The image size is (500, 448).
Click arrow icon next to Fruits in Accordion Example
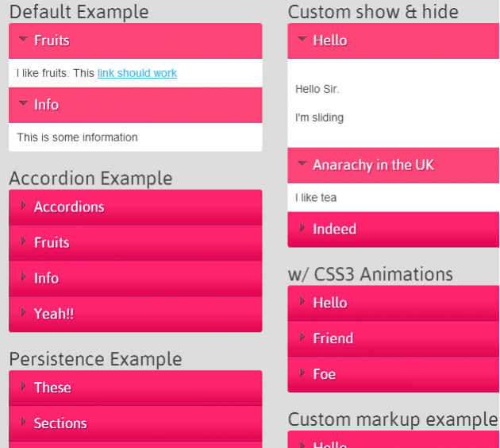[24, 241]
